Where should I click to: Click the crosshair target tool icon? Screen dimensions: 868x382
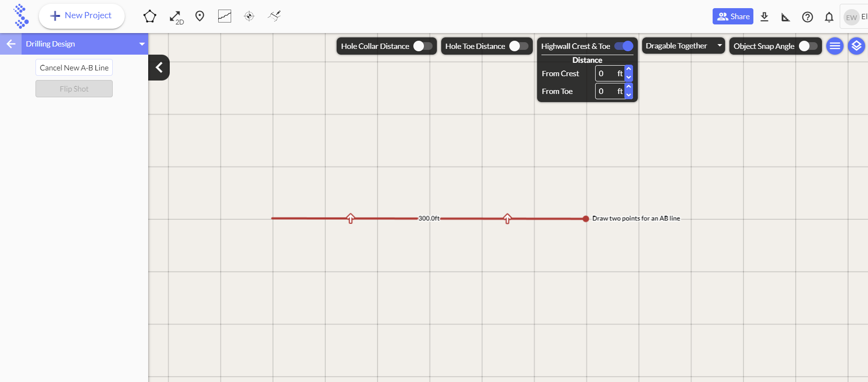(x=249, y=16)
